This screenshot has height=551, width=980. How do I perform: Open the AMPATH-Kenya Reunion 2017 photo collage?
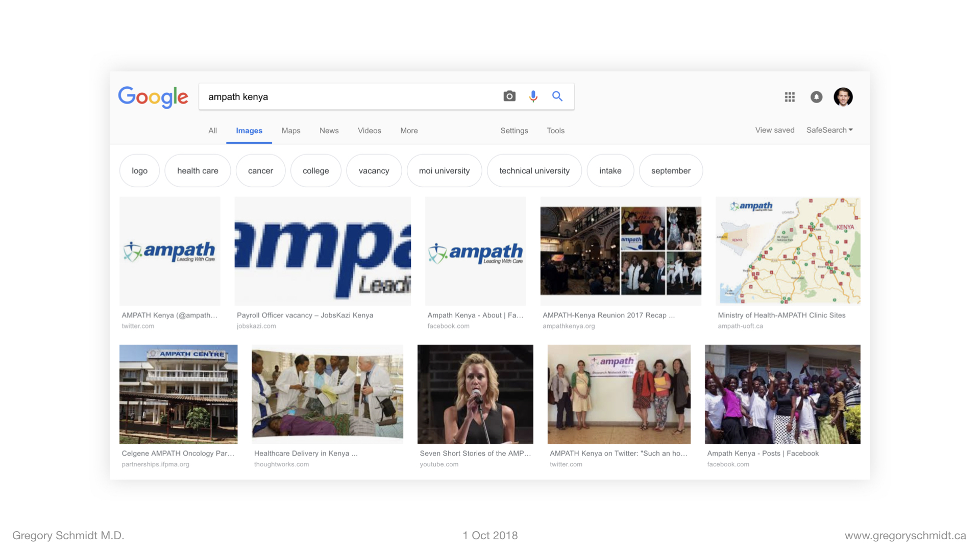(x=621, y=251)
